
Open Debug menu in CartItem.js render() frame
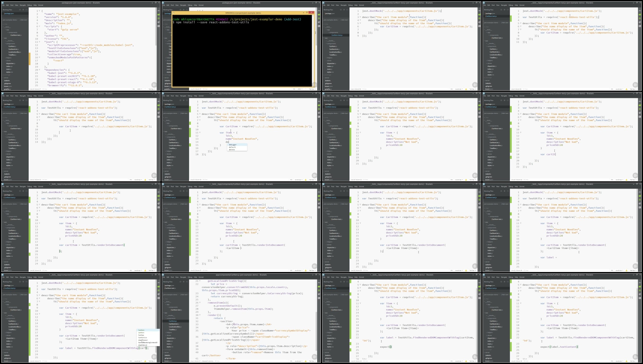190,277
